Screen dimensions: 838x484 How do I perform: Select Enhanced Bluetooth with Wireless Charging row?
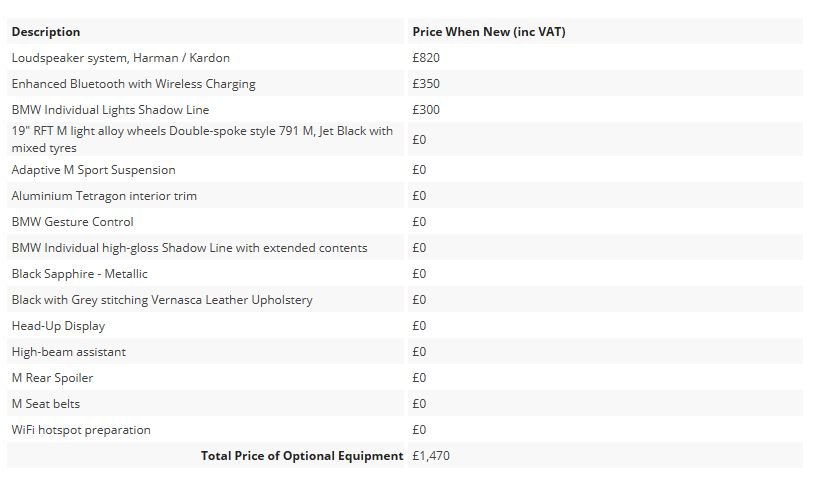405,84
